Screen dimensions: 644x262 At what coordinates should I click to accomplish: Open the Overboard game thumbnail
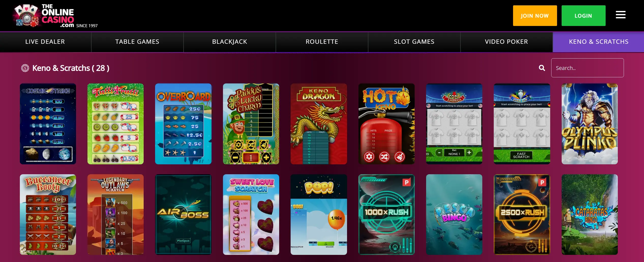tap(183, 124)
